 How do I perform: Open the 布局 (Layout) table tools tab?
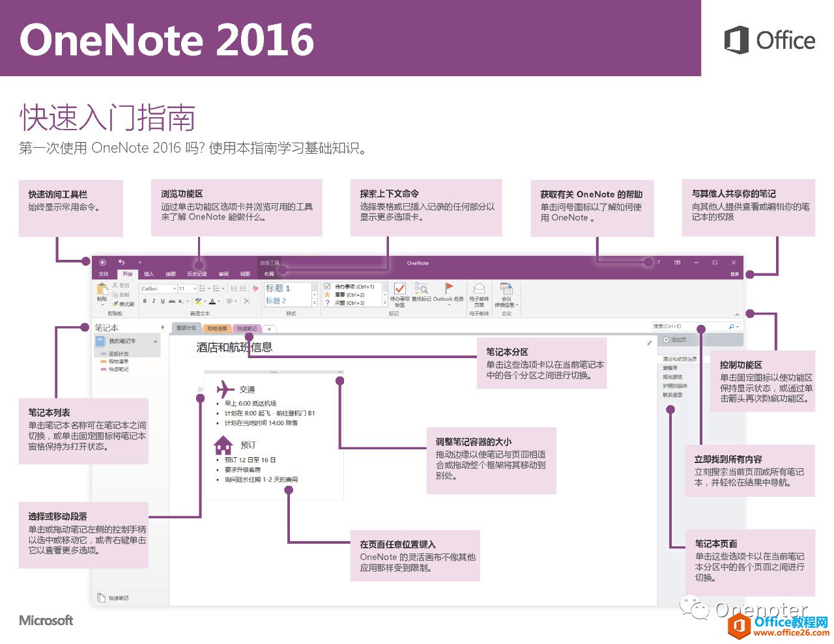[269, 274]
